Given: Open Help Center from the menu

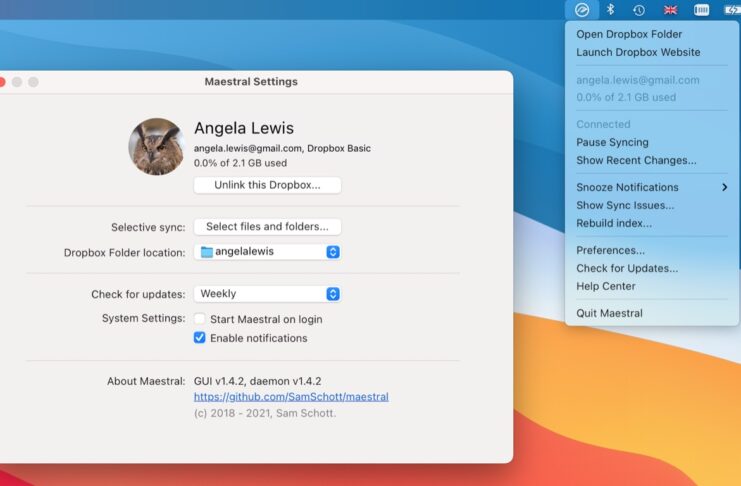Looking at the screenshot, I should click(x=652, y=286).
